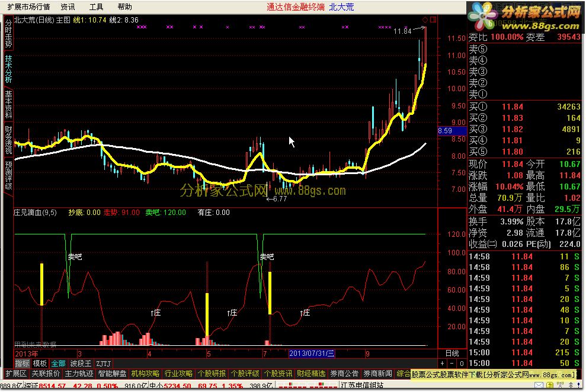This screenshot has height=392, width=586.
Task: Open 个股资讯 tab
Action: click(278, 373)
